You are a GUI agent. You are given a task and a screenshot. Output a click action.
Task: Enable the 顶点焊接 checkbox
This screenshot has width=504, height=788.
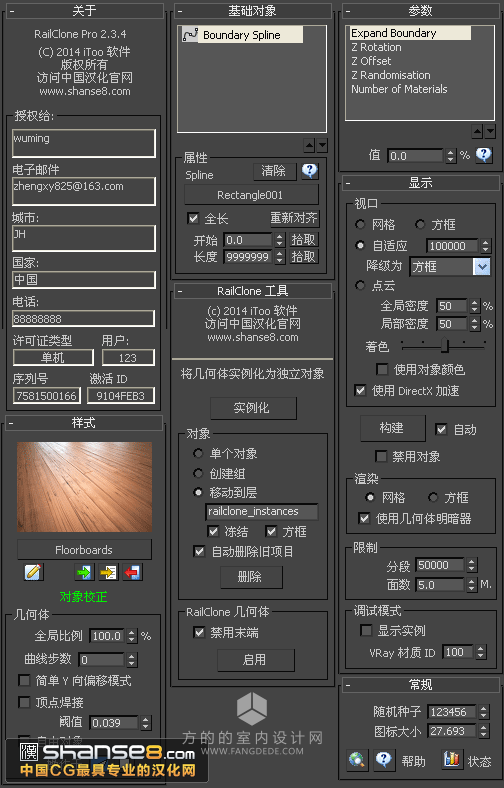click(24, 702)
